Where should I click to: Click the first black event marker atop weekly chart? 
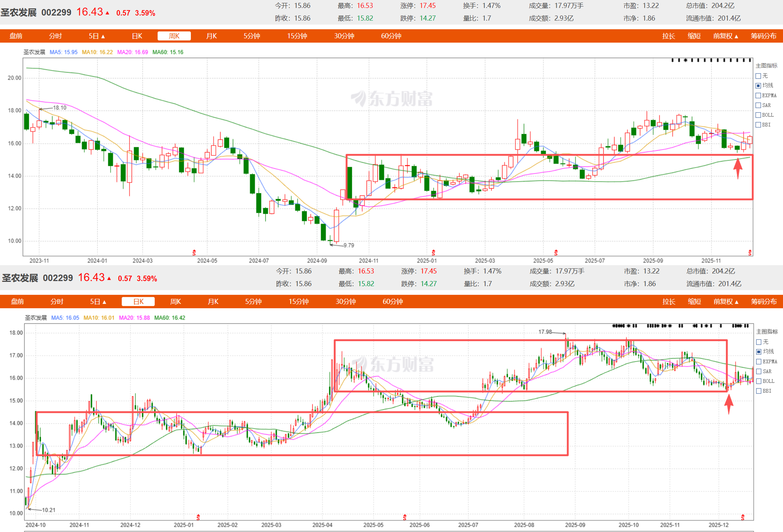(x=672, y=60)
